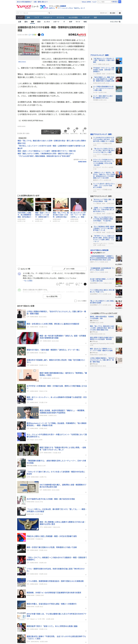This screenshot has width=138, height=644.
Task: Select the 科学 category tab
Action: pyautogui.click(x=71, y=22)
